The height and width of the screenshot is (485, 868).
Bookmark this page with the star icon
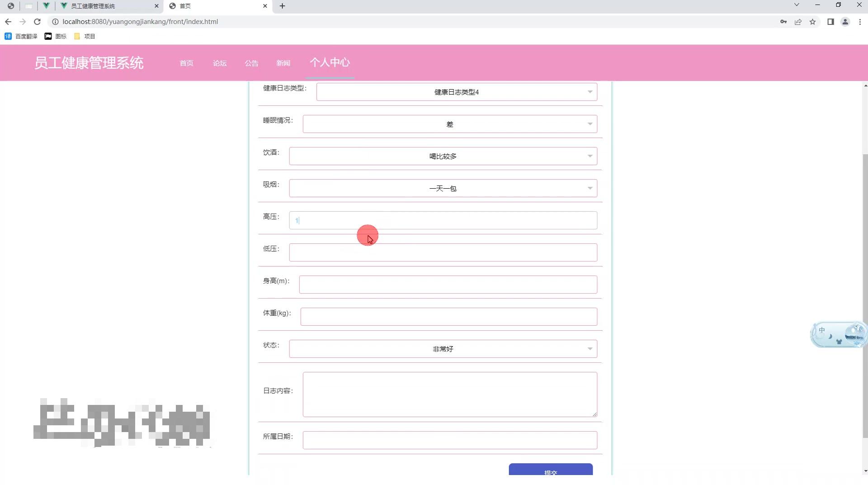(x=813, y=21)
